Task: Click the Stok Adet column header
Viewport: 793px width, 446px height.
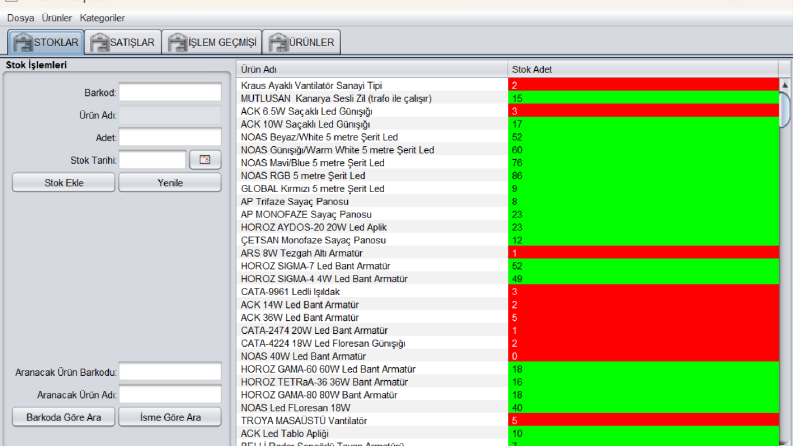Action: 643,69
